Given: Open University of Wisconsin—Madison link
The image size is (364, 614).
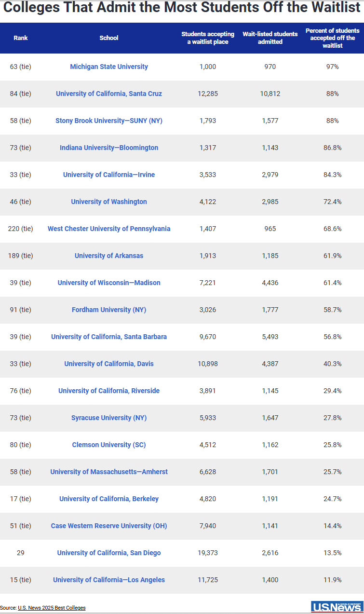Looking at the screenshot, I should (x=109, y=283).
